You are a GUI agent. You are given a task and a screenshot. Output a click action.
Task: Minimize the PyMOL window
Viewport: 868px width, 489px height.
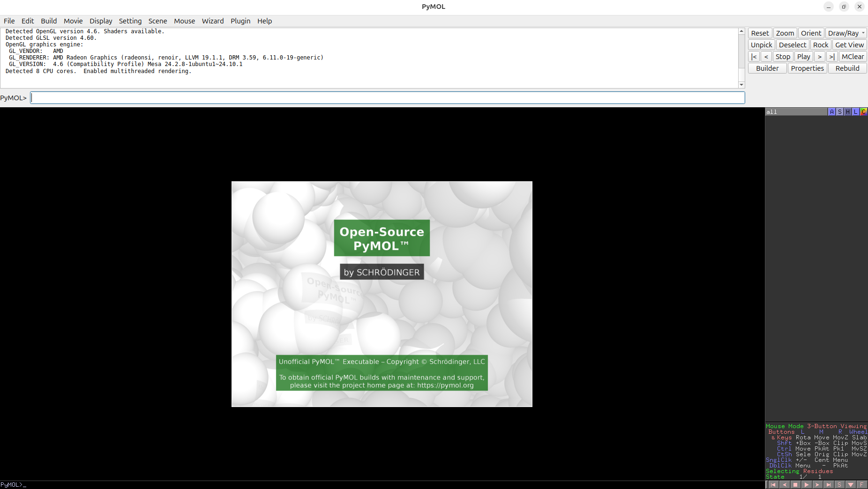point(829,7)
